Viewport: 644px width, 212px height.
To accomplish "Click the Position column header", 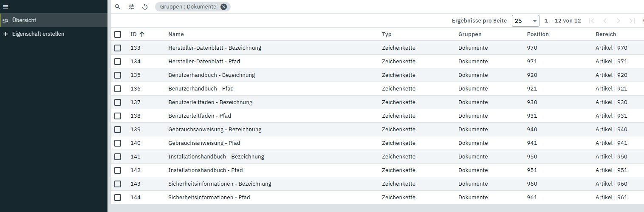I will [x=538, y=34].
